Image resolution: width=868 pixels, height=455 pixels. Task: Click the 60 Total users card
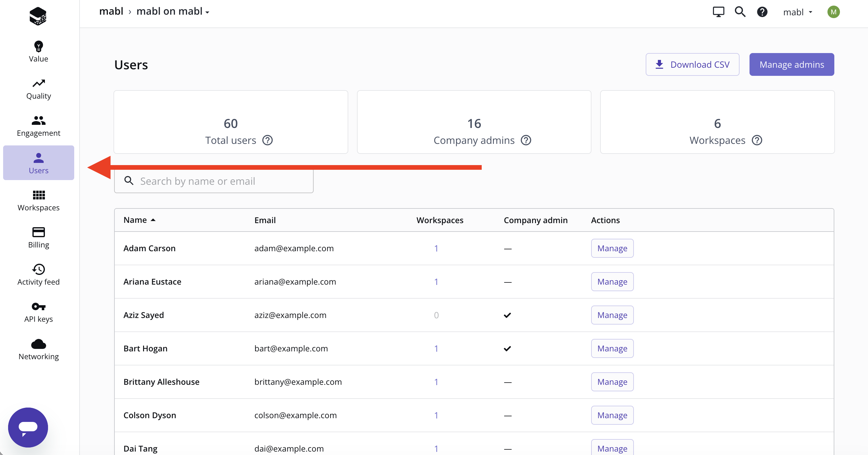click(231, 122)
